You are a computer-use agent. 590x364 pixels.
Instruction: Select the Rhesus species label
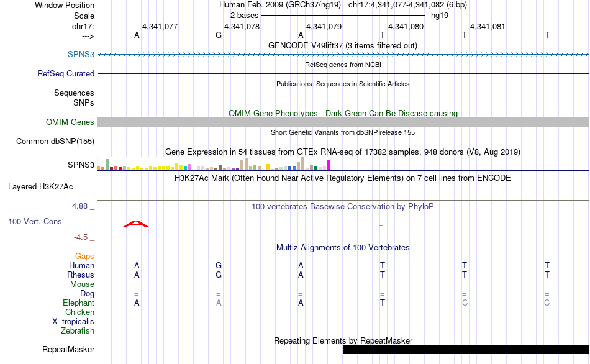pos(81,275)
